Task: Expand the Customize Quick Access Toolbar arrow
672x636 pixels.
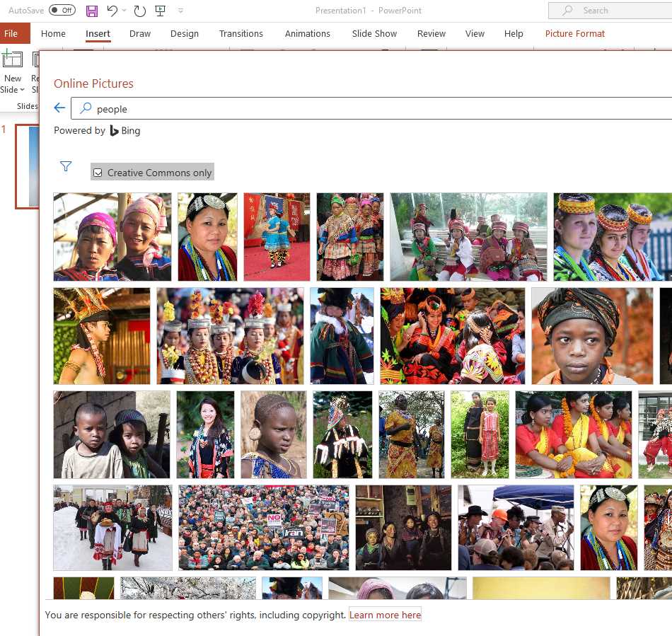Action: click(x=180, y=10)
